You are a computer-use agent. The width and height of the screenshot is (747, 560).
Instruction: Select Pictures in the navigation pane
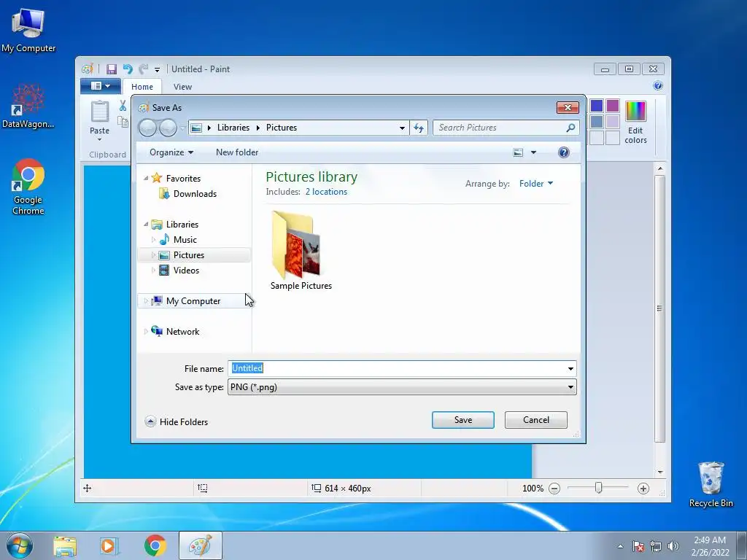189,254
